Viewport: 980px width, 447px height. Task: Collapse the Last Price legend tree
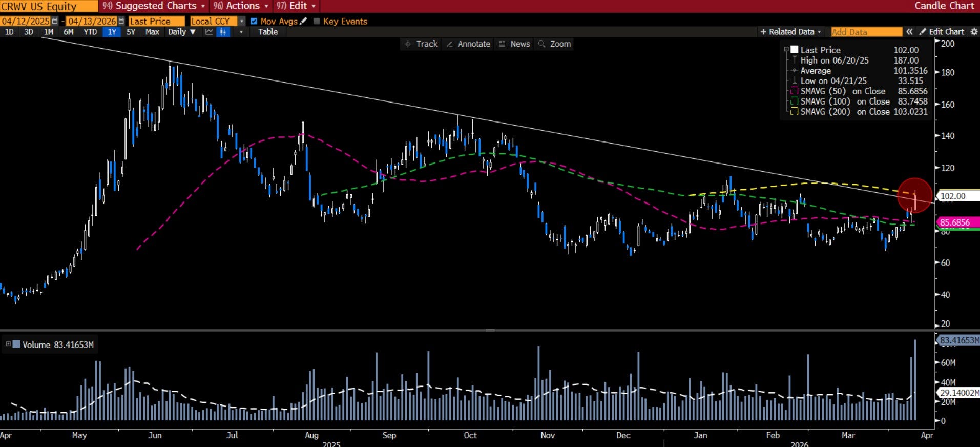(786, 50)
